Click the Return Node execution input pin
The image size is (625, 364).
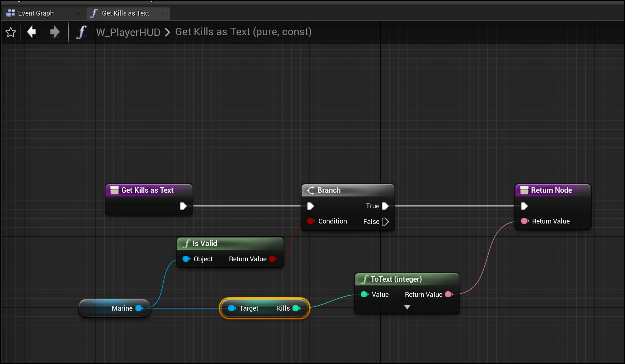[524, 206]
